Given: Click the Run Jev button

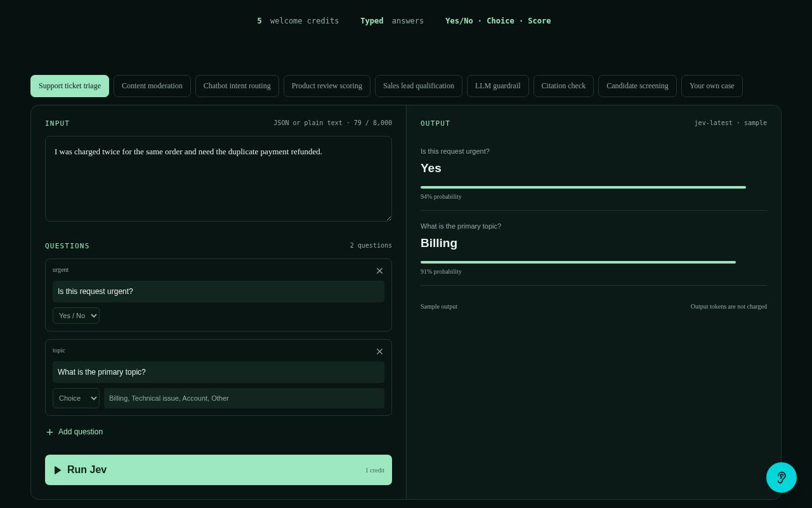Looking at the screenshot, I should pos(218,470).
